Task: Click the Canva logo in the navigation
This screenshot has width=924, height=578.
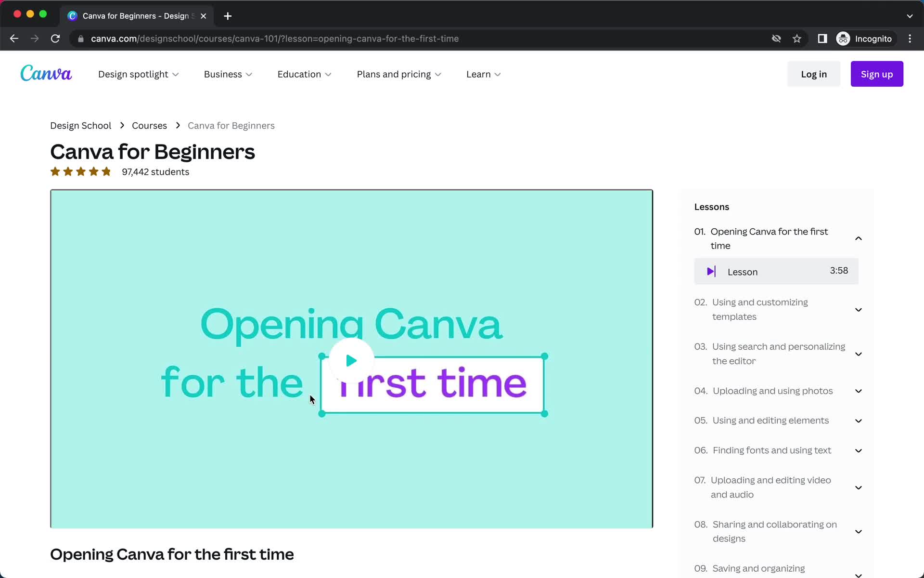Action: [x=46, y=73]
